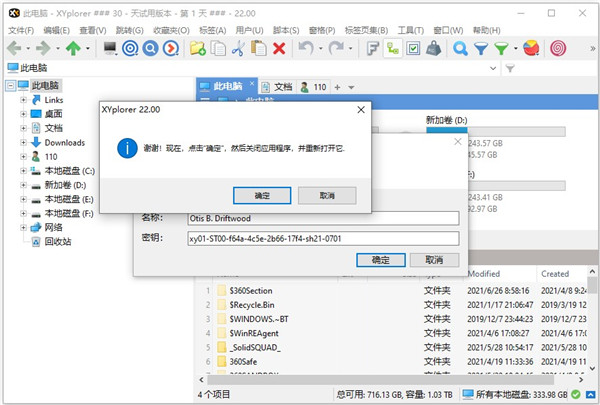Expand the 本地磁盘 (C:) tree node
Screen dimensions: 600x405
[23, 171]
